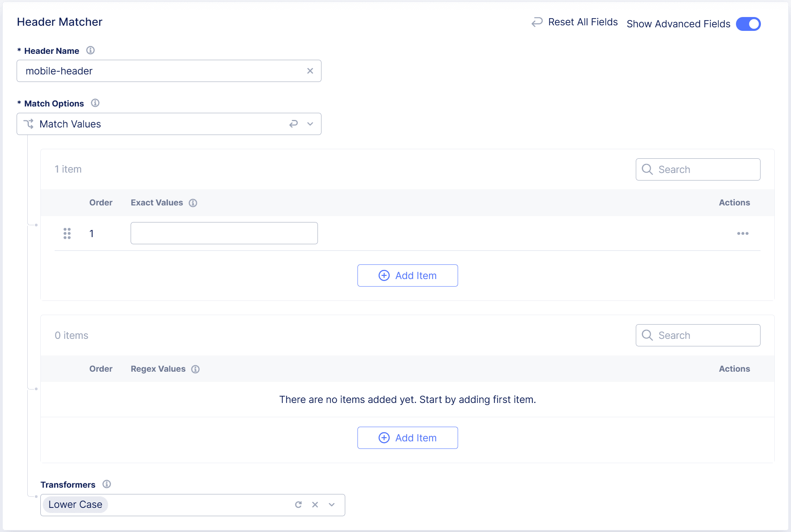The width and height of the screenshot is (791, 532).
Task: Add an item to the Exact Values list
Action: tap(407, 275)
